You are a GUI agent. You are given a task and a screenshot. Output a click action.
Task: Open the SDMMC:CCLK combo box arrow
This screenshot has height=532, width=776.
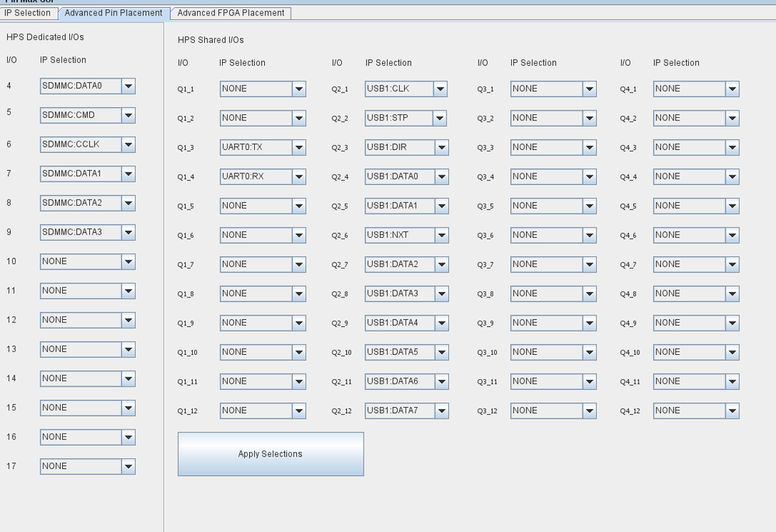(x=128, y=144)
